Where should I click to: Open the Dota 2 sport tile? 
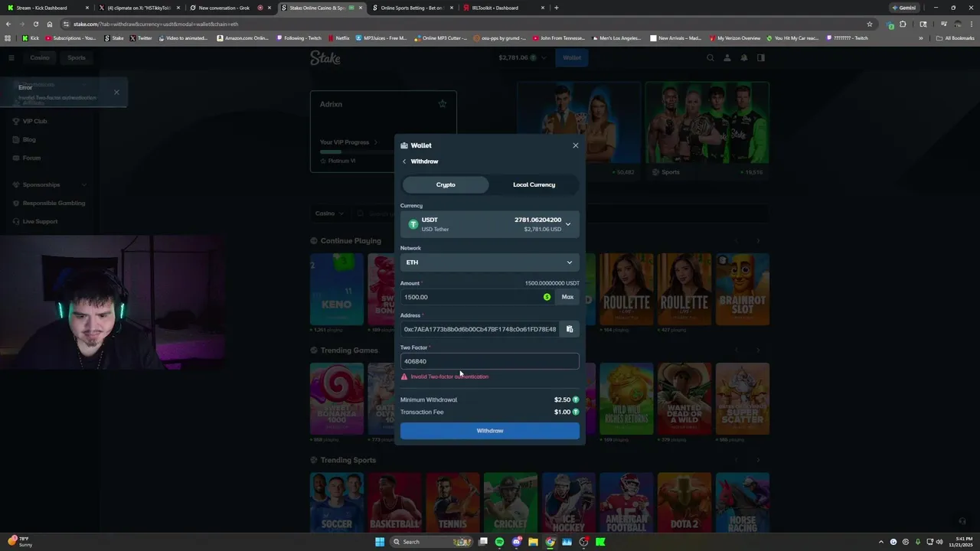[x=684, y=502]
